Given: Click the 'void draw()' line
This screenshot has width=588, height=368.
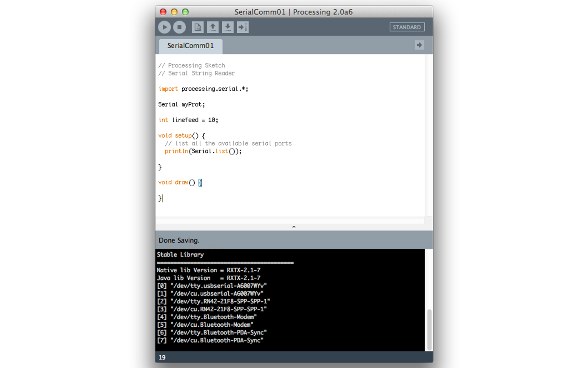Looking at the screenshot, I should pyautogui.click(x=180, y=182).
